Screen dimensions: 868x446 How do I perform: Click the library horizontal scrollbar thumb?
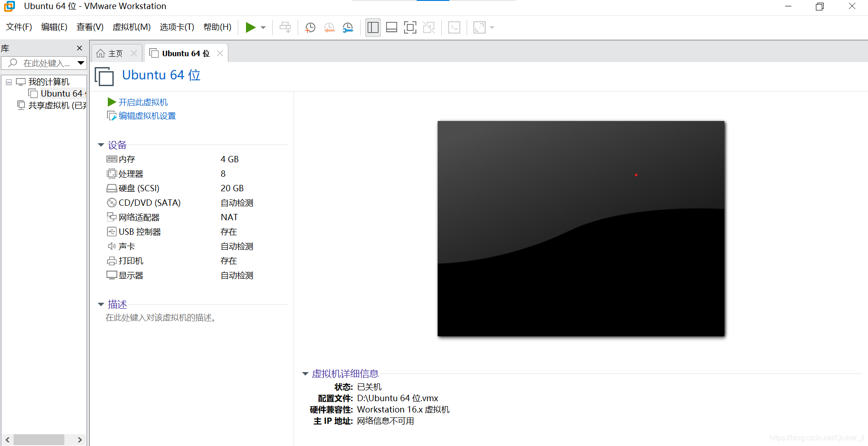click(39, 440)
